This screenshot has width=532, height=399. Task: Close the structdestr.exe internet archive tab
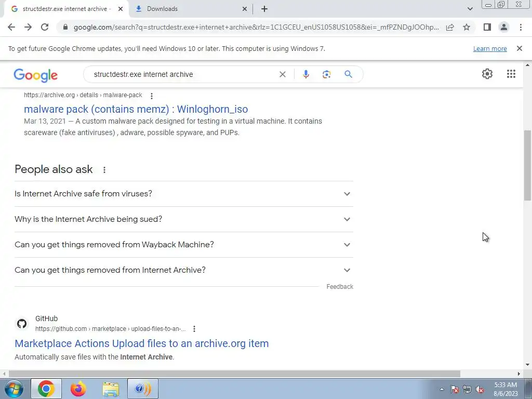pyautogui.click(x=121, y=9)
